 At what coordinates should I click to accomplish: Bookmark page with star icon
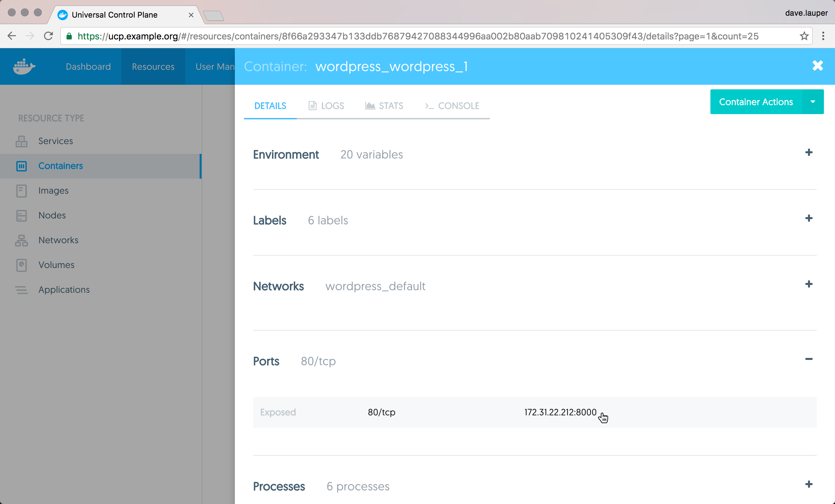tap(804, 36)
